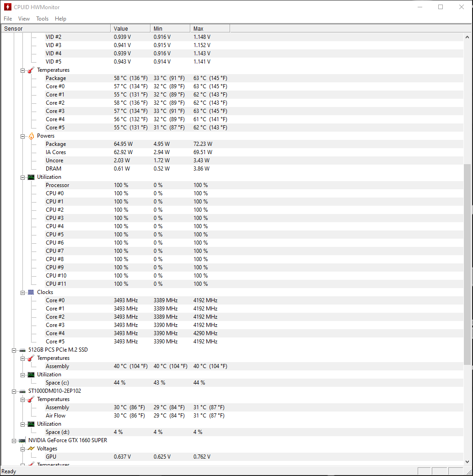Click the 4290 MHz max clock value

pos(205,333)
